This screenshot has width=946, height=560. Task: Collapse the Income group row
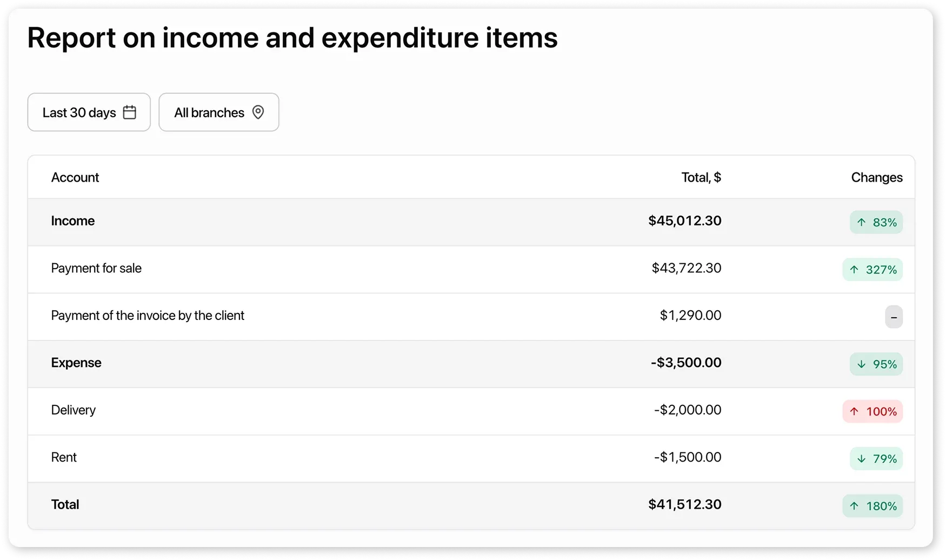pyautogui.click(x=73, y=221)
